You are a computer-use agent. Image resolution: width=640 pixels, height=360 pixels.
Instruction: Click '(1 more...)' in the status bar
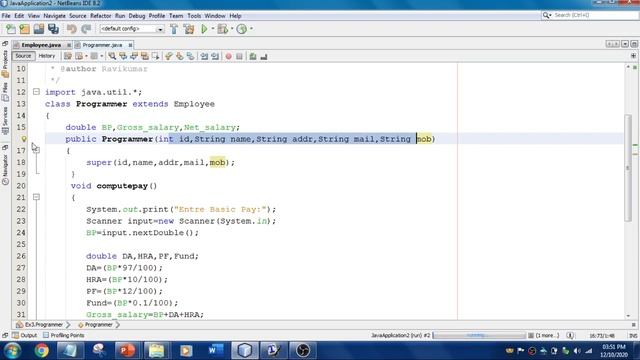click(547, 336)
